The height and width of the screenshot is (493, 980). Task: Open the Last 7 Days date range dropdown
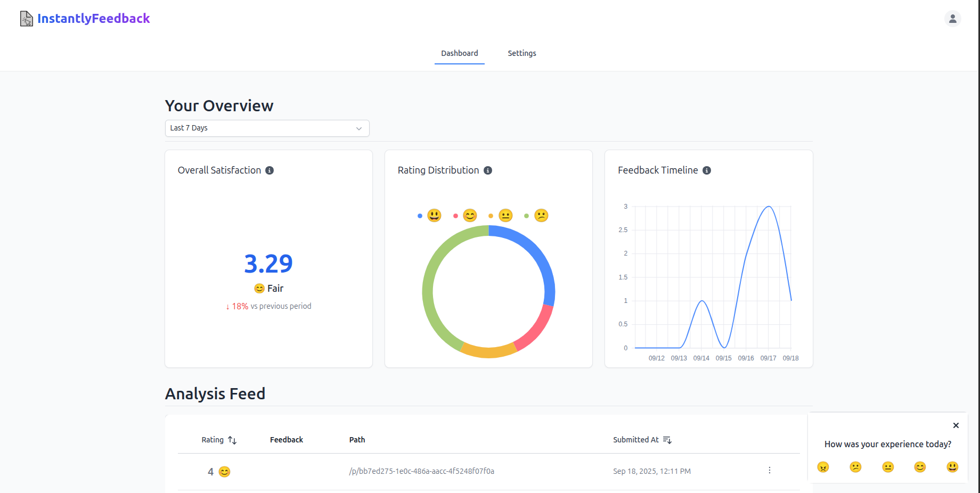tap(267, 128)
